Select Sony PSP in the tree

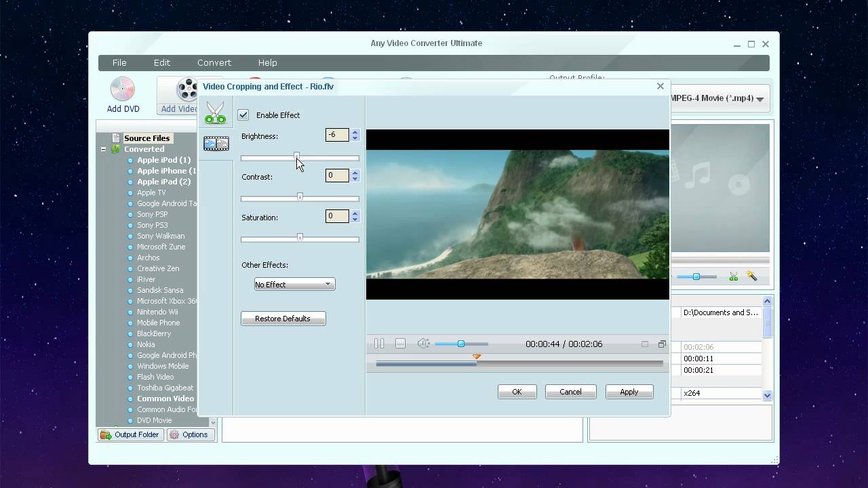[152, 214]
